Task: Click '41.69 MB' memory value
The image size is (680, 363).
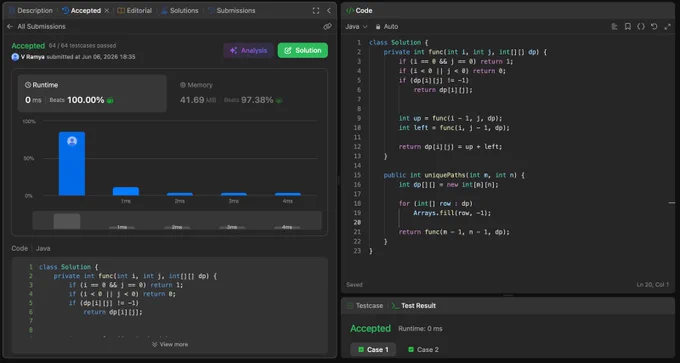Action: pos(198,100)
